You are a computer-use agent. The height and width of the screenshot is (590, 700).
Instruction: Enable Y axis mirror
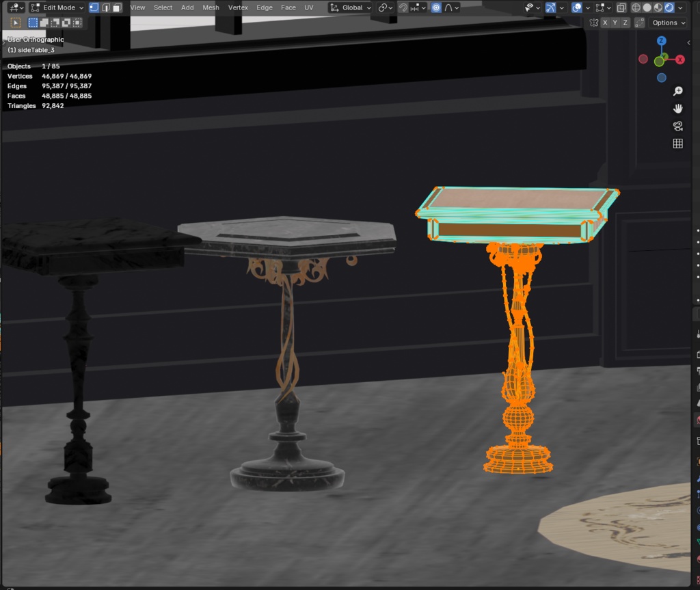coord(615,23)
